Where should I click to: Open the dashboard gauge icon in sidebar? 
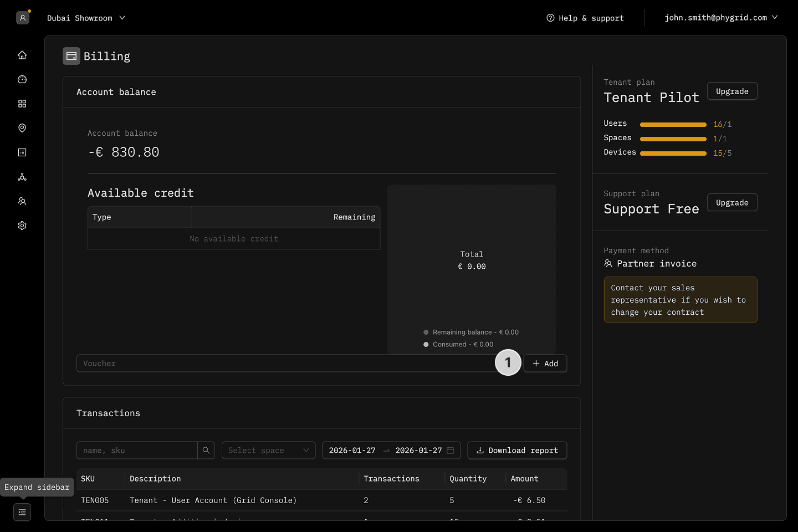point(22,79)
